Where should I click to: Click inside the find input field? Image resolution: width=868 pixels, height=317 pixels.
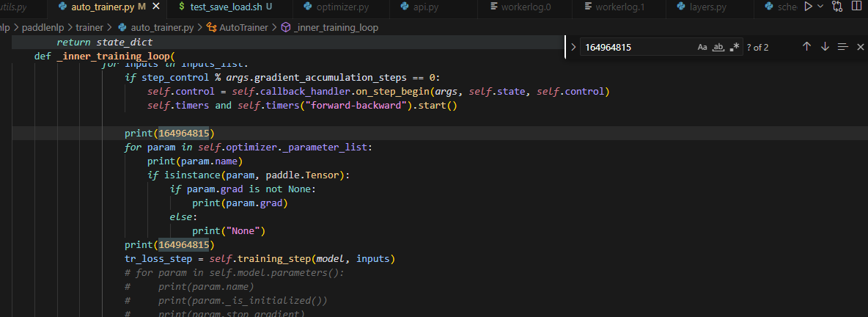634,47
